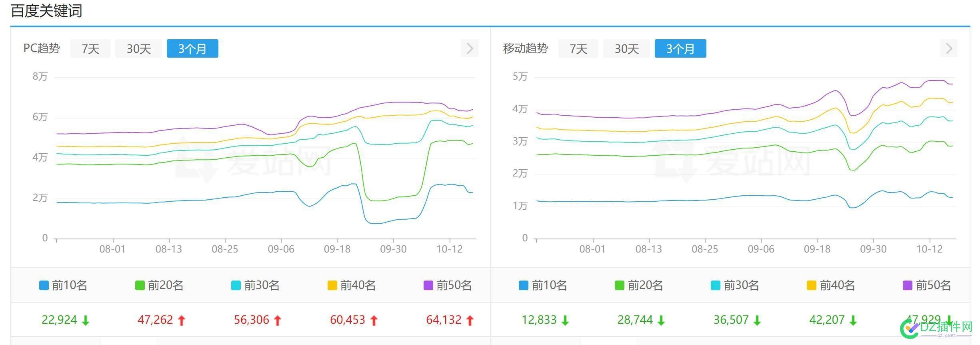Image resolution: width=980 pixels, height=345 pixels.
Task: Click the PC value 64,132
Action: point(444,320)
